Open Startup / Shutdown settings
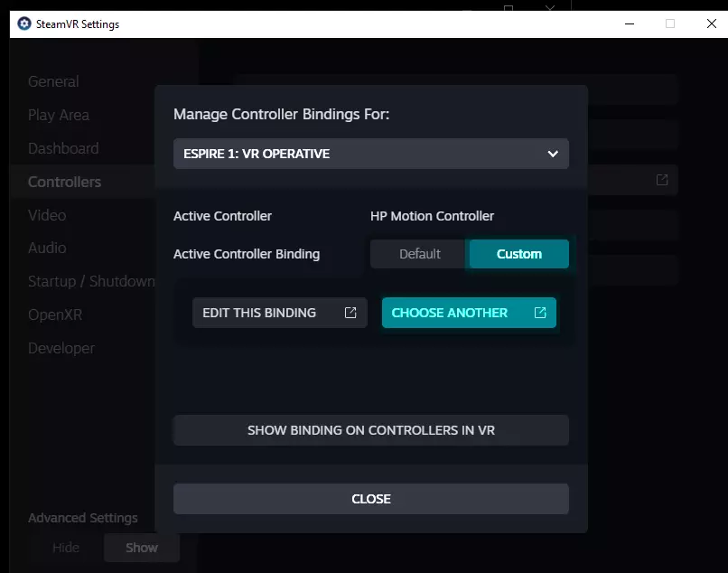728x573 pixels. pos(91,281)
